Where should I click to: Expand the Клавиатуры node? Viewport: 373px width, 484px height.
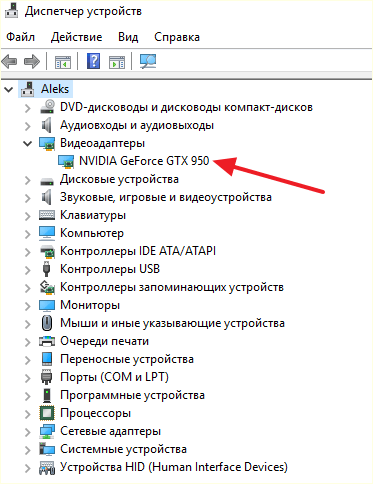[x=28, y=216]
